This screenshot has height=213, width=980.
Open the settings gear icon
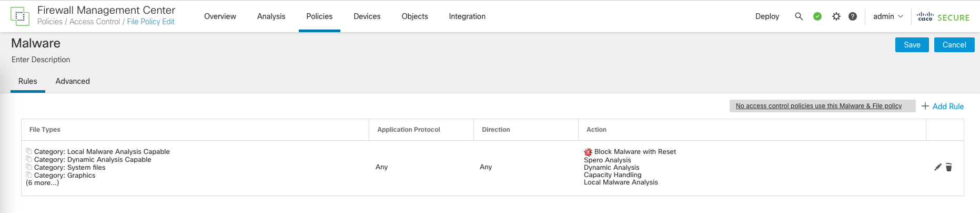[836, 16]
